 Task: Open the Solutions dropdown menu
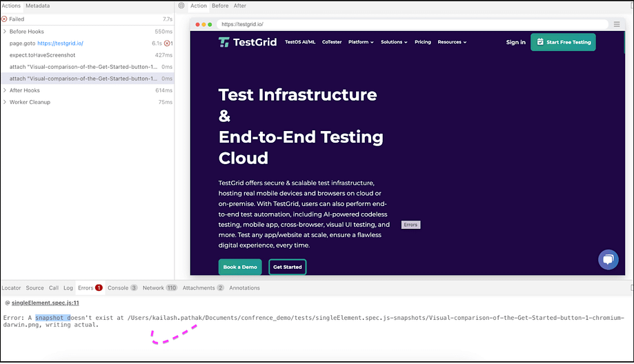(x=394, y=42)
